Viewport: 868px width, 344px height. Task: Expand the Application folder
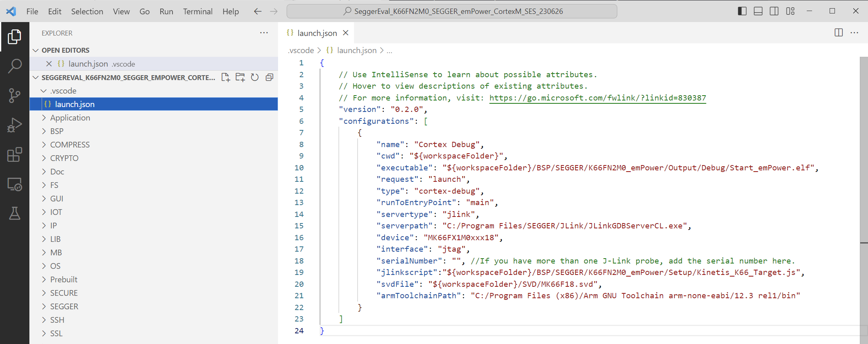coord(70,118)
